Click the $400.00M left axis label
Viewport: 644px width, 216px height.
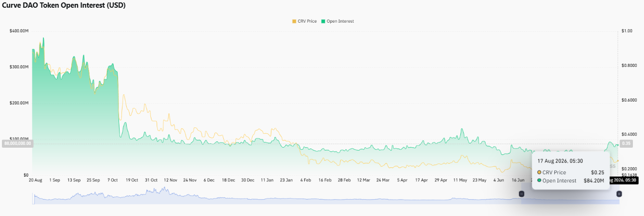pyautogui.click(x=19, y=31)
